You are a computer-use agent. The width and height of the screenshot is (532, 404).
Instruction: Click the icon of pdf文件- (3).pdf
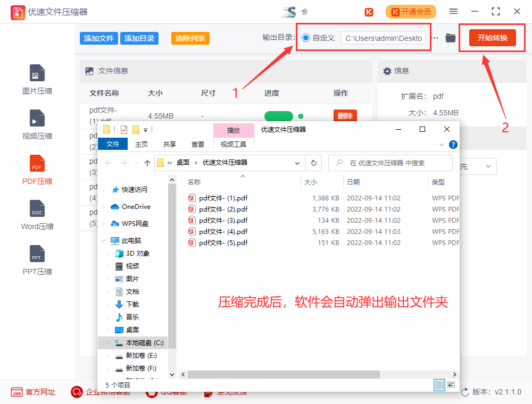pyautogui.click(x=192, y=220)
